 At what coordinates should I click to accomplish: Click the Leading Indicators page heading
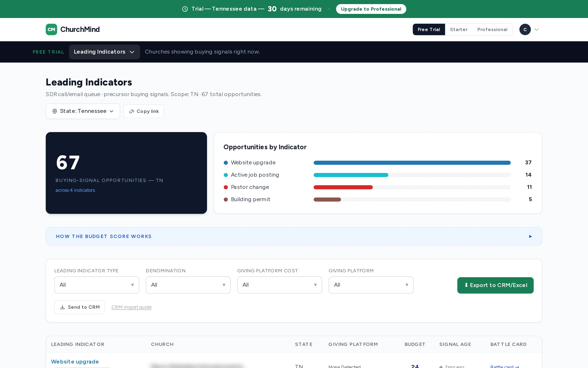coord(89,82)
